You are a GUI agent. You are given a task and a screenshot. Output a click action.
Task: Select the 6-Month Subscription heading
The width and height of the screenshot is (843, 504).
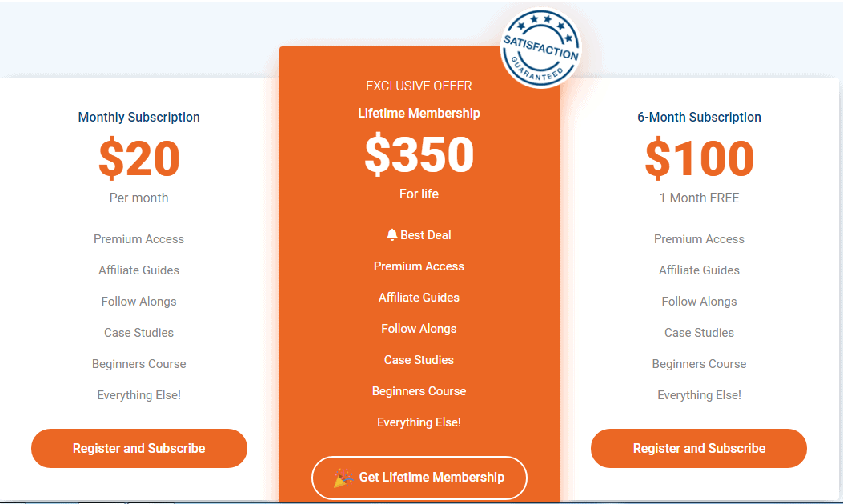click(x=699, y=117)
